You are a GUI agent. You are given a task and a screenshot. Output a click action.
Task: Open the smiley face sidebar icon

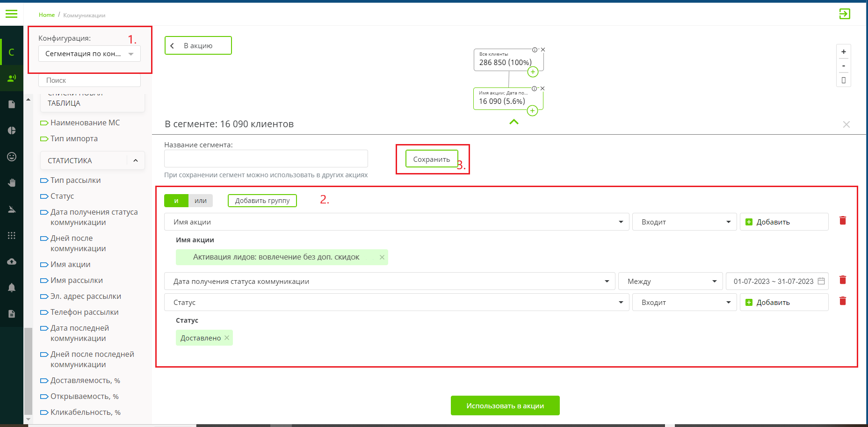(12, 157)
